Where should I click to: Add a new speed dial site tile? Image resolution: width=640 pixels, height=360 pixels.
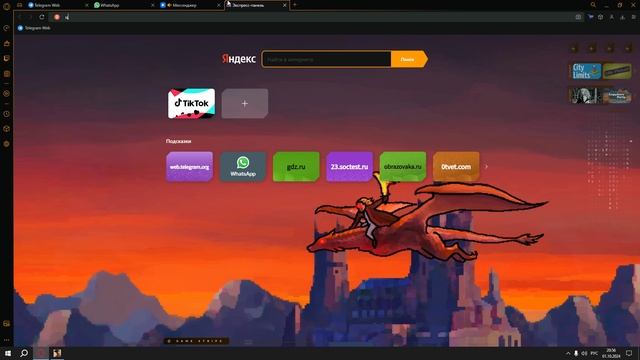(245, 104)
